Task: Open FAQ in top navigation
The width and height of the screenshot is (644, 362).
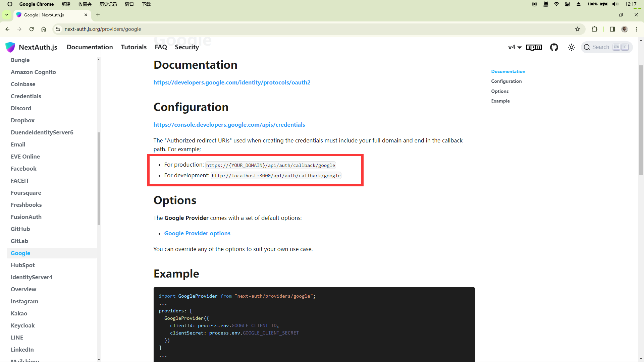Action: pyautogui.click(x=161, y=47)
